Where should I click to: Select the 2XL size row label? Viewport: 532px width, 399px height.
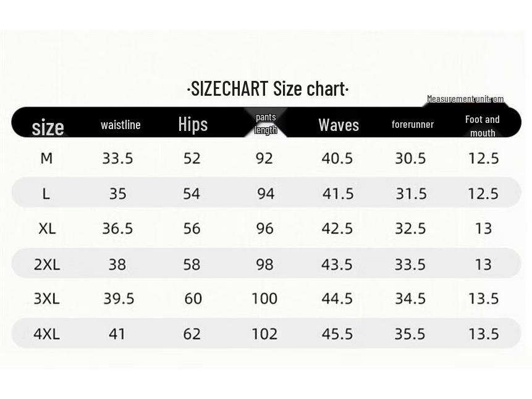pos(47,264)
